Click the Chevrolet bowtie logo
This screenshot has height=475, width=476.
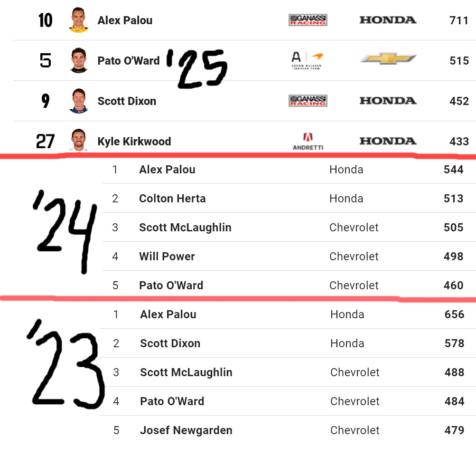388,59
